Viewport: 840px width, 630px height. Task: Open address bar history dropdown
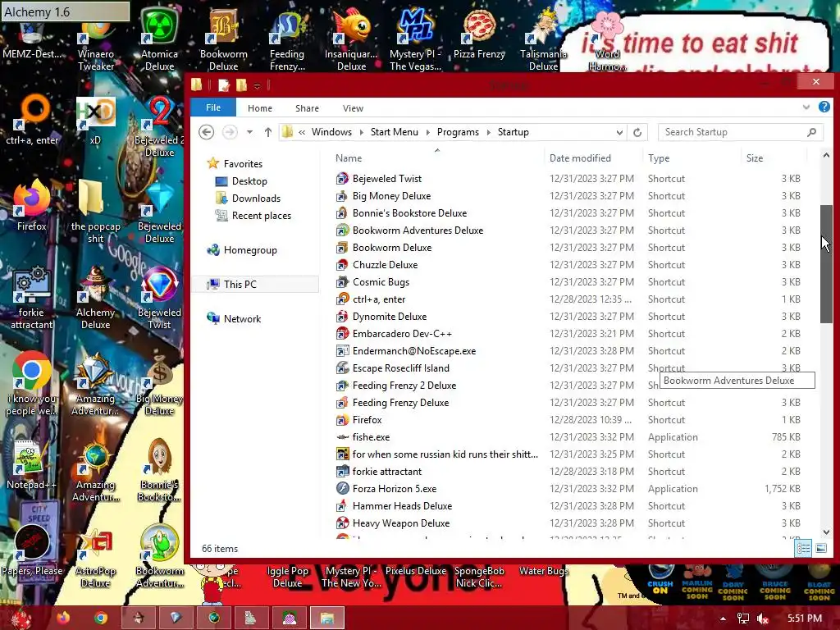tap(619, 132)
